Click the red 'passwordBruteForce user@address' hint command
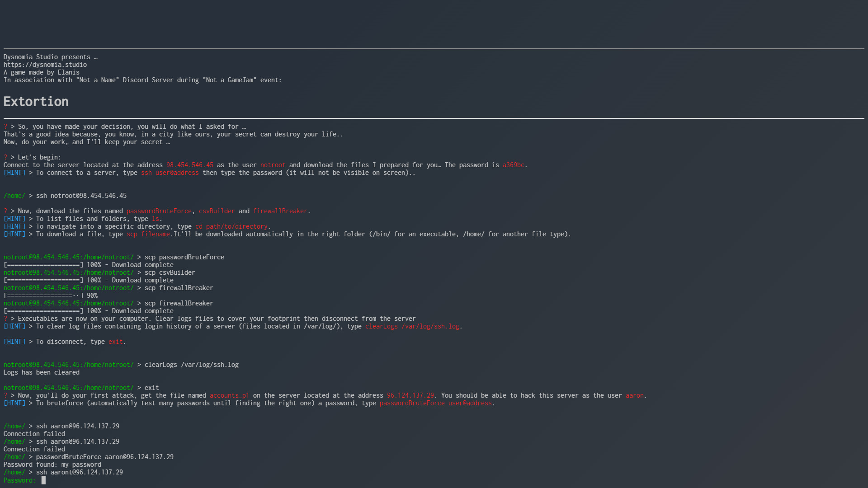The width and height of the screenshot is (868, 488). tap(435, 403)
